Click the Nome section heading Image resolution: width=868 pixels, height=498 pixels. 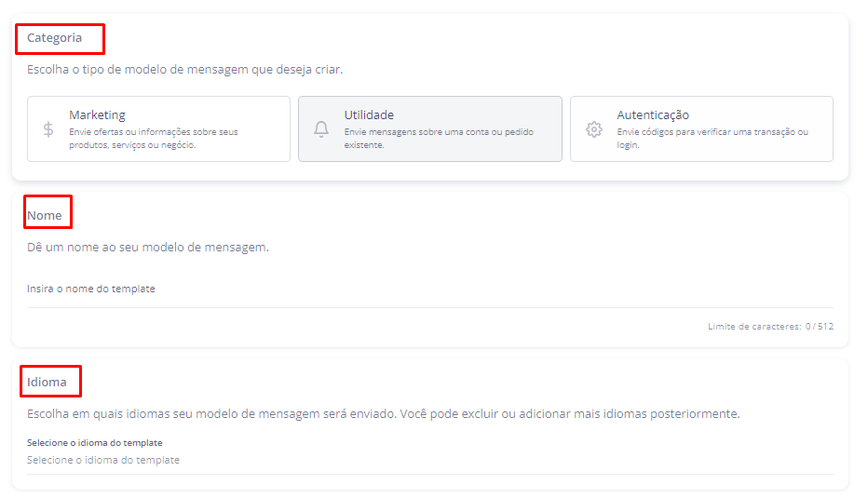[45, 215]
